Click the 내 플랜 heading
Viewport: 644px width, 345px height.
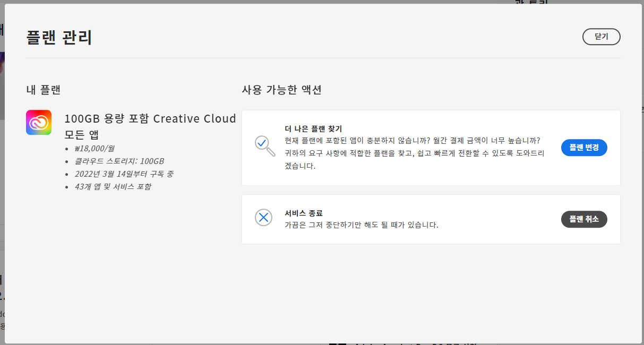click(44, 90)
